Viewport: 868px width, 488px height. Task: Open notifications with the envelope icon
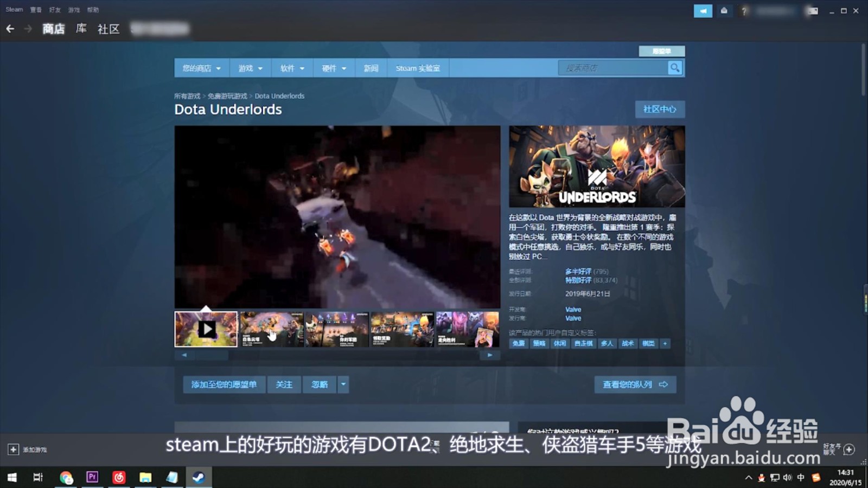[x=724, y=10]
